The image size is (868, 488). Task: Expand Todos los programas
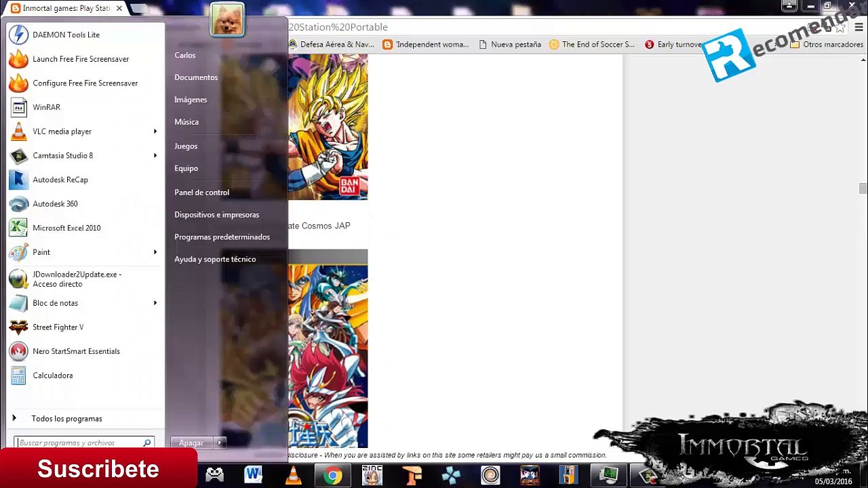click(x=66, y=419)
